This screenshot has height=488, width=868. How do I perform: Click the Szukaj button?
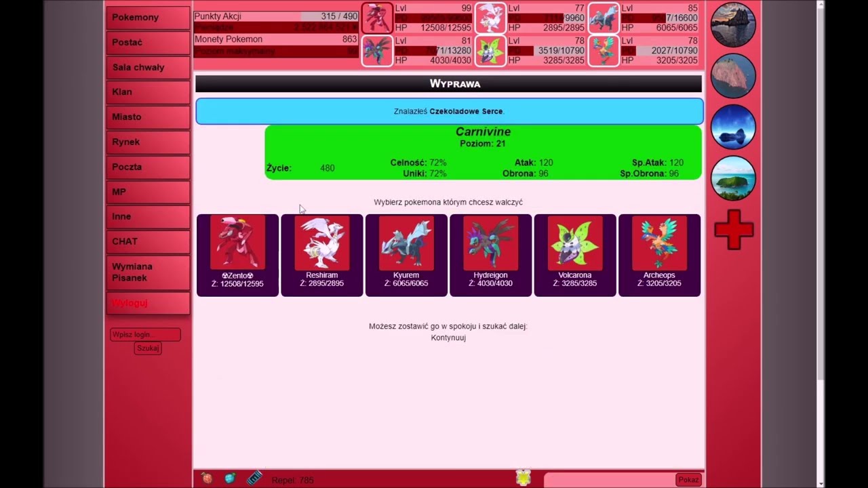click(148, 348)
